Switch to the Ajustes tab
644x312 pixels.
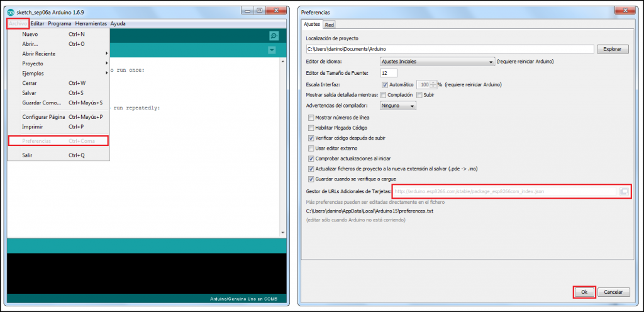[312, 25]
